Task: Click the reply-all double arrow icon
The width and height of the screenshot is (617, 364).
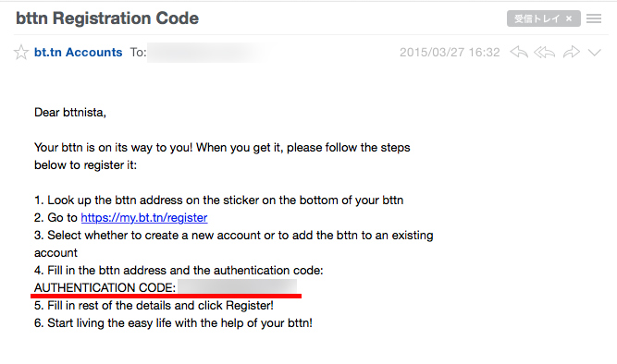Action: pyautogui.click(x=545, y=52)
